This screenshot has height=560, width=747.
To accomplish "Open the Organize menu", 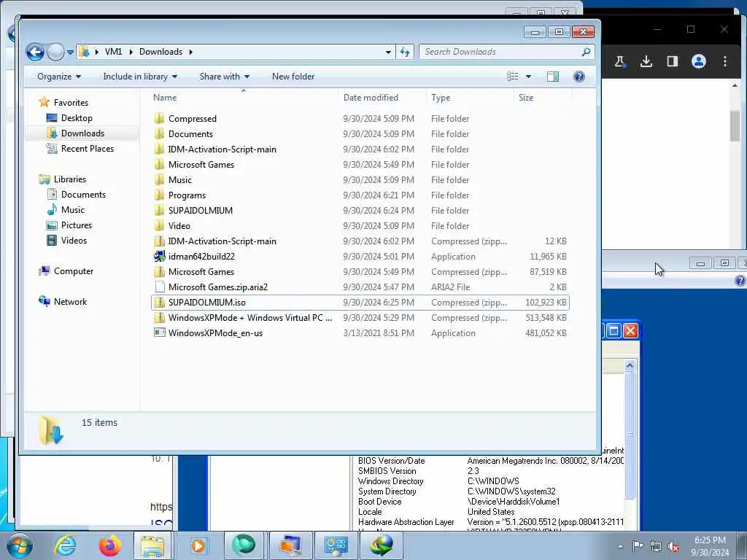I will tap(59, 77).
